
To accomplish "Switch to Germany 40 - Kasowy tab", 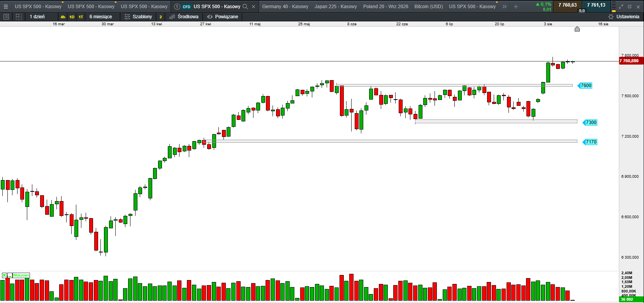I will point(285,7).
